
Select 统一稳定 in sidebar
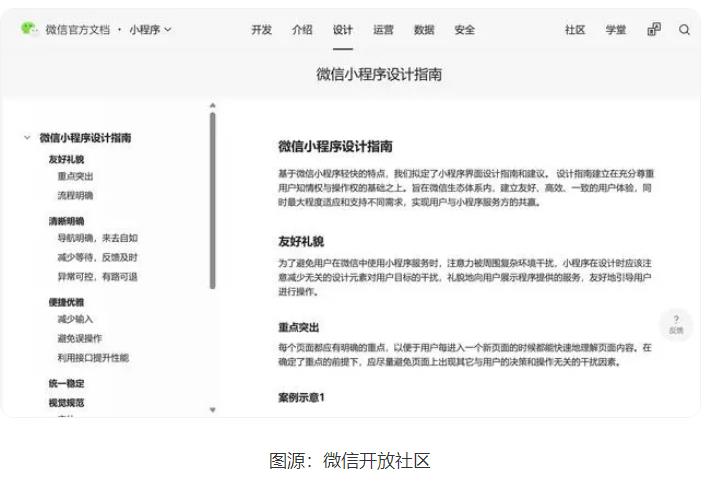tap(66, 383)
